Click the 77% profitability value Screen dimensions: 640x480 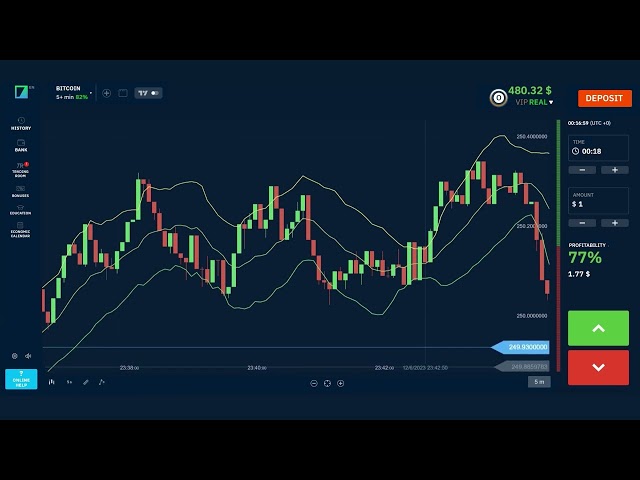click(585, 258)
